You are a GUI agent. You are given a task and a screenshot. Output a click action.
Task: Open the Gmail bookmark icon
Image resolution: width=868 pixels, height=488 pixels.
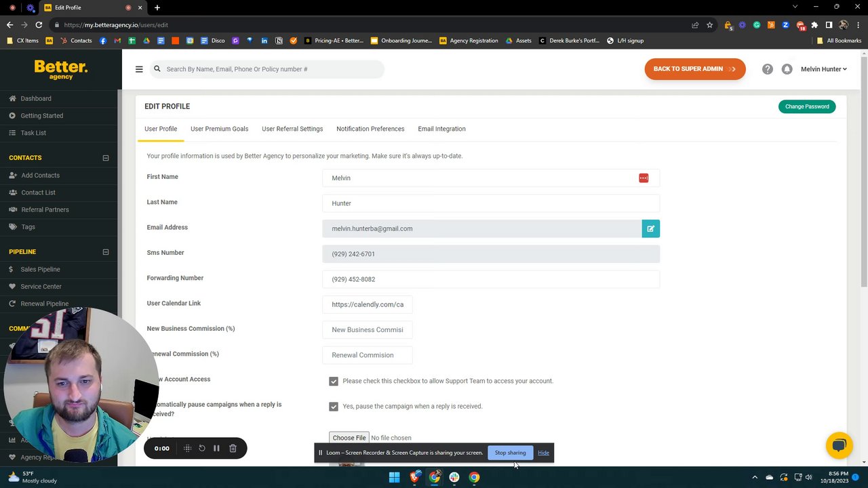117,41
